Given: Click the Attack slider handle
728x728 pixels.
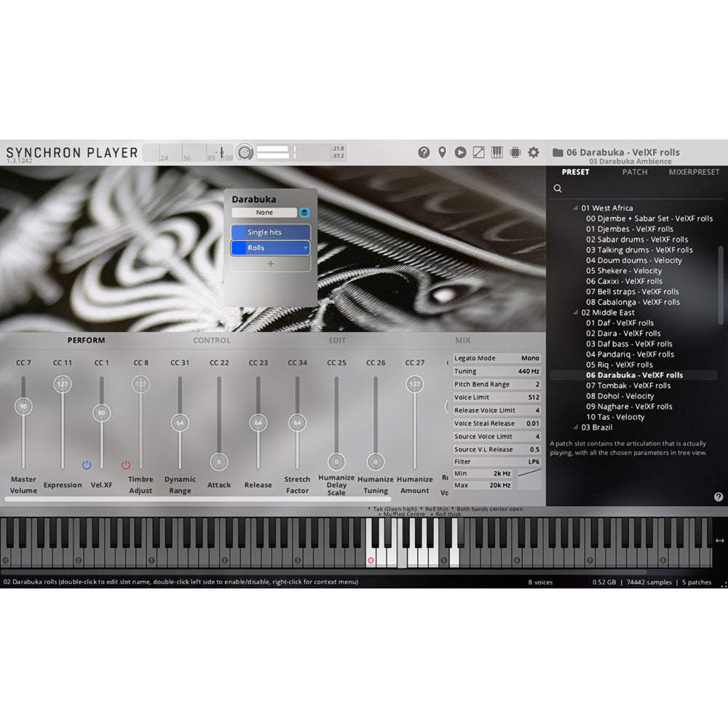Looking at the screenshot, I should pos(219,462).
